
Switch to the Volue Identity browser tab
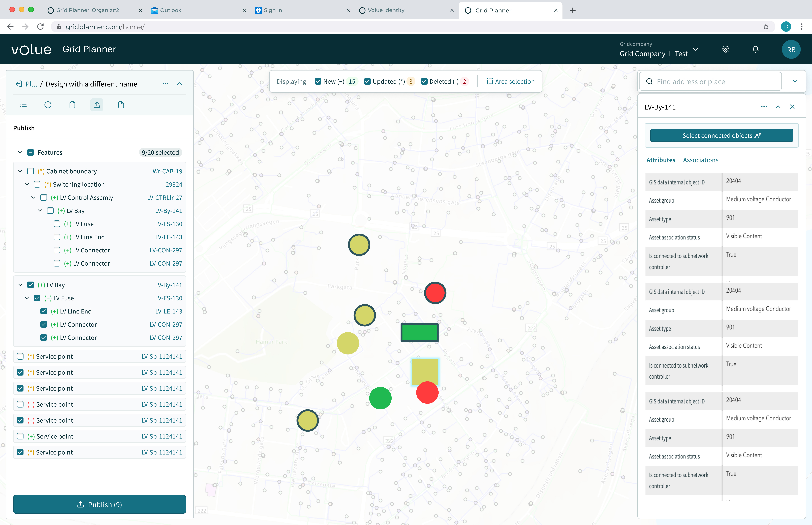coord(406,10)
